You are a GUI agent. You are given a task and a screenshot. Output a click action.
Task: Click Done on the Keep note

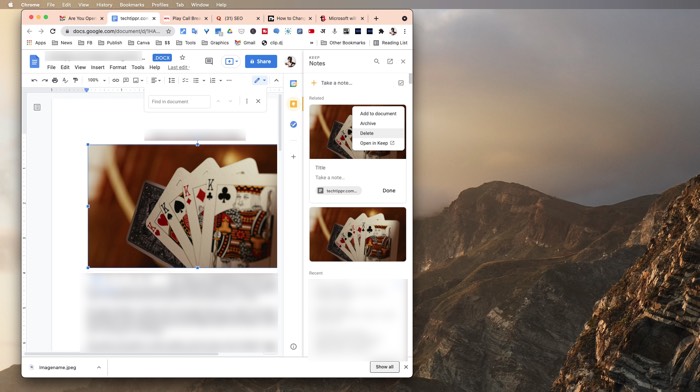click(x=389, y=191)
